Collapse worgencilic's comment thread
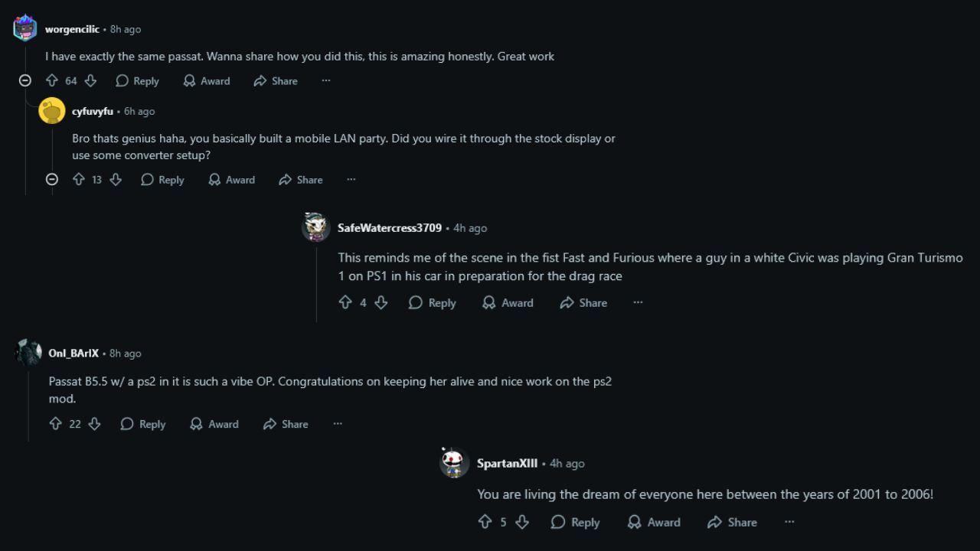 [x=25, y=80]
